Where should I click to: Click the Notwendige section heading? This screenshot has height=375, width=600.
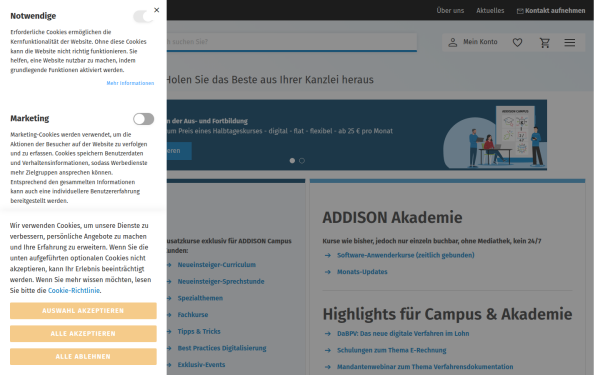tap(33, 16)
